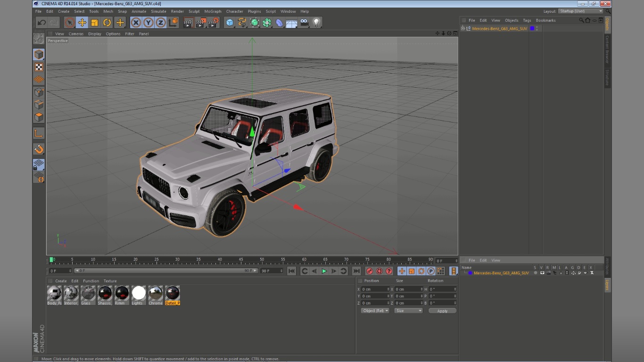
Task: Click the Undo arrow icon
Action: pos(41,22)
